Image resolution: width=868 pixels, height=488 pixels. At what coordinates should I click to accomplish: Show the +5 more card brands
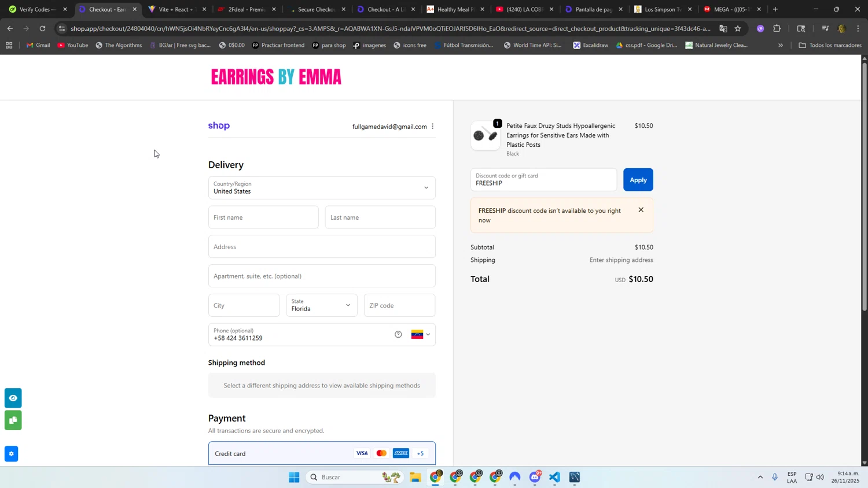pos(421,453)
